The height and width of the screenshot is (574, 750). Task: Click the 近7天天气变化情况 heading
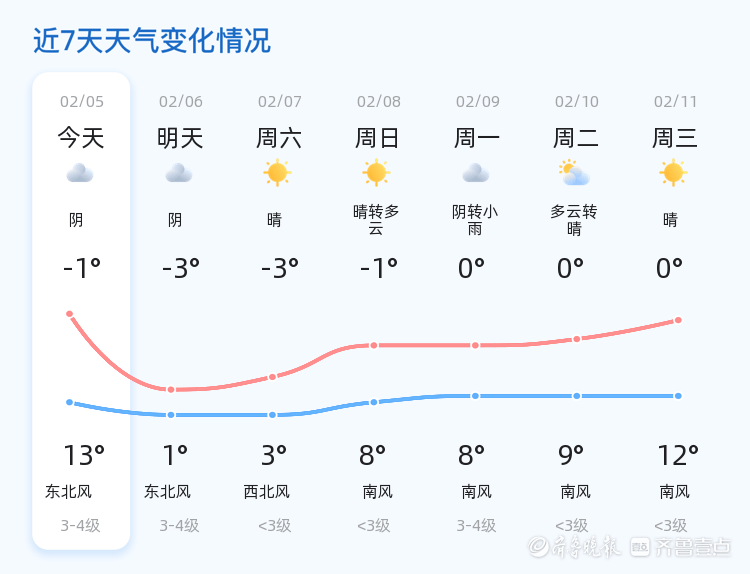click(152, 41)
